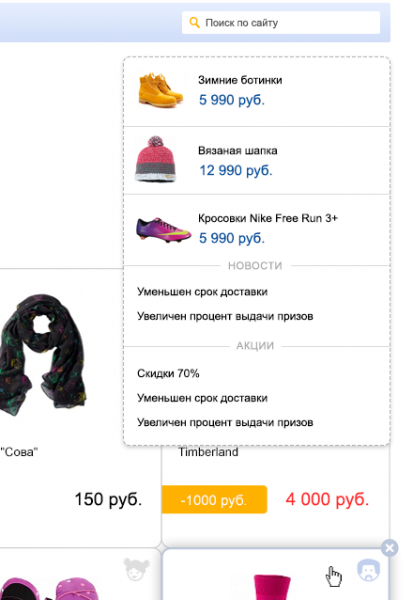Screen dimensions: 413x600
Task: Open the knitted hat thumbnail
Action: click(155, 159)
